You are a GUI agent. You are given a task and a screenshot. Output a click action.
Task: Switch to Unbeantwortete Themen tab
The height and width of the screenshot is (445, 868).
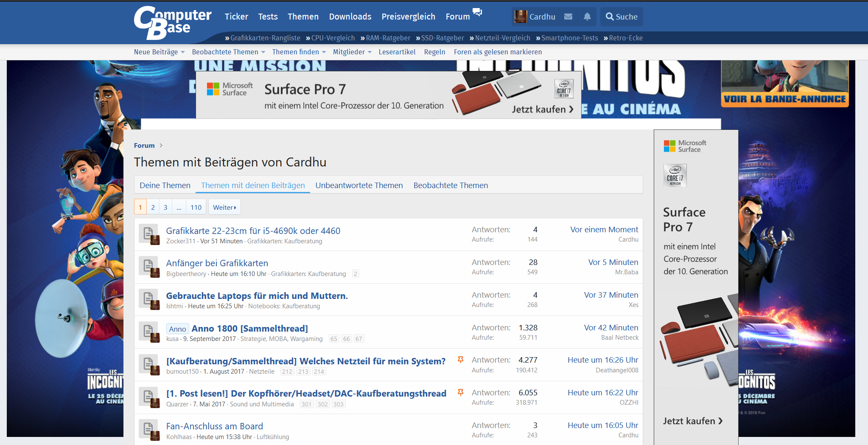pos(359,185)
